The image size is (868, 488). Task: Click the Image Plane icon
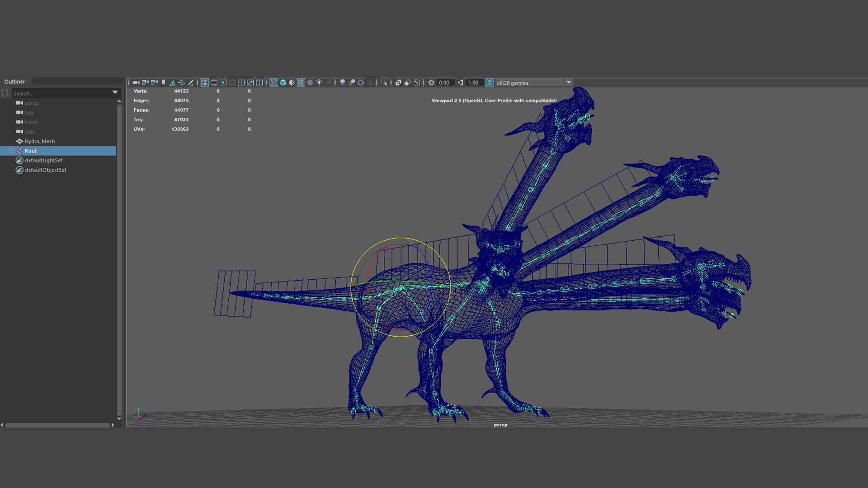pos(172,83)
